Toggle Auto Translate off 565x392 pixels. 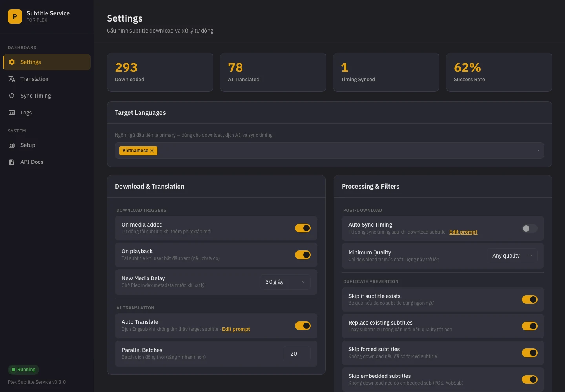point(303,326)
